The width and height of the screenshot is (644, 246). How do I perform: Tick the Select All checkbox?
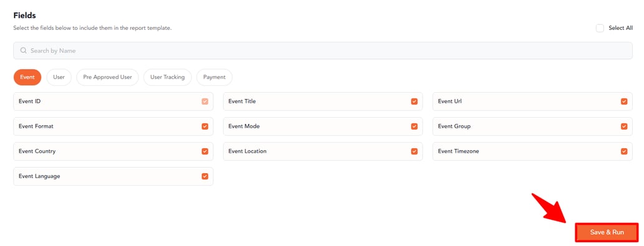(x=600, y=28)
